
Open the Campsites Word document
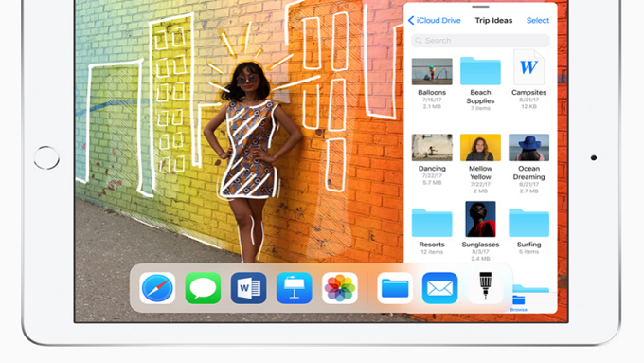tap(529, 67)
